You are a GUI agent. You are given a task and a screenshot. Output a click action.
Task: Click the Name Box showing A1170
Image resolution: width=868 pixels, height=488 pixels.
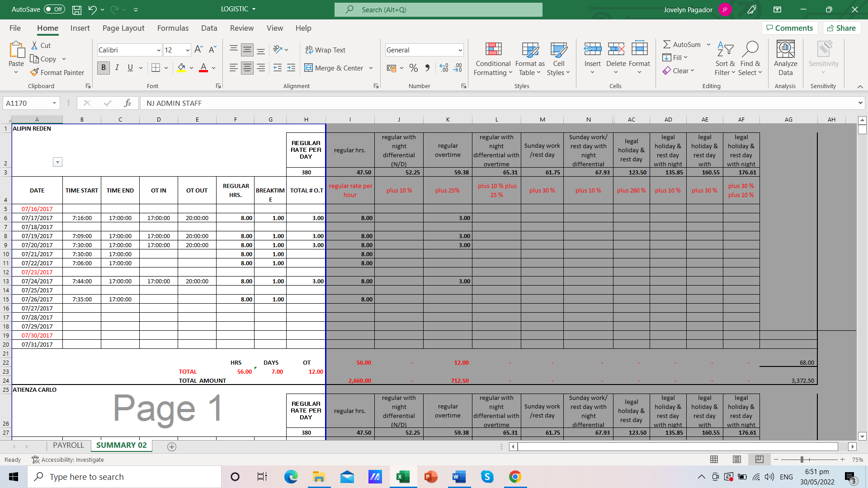click(27, 103)
